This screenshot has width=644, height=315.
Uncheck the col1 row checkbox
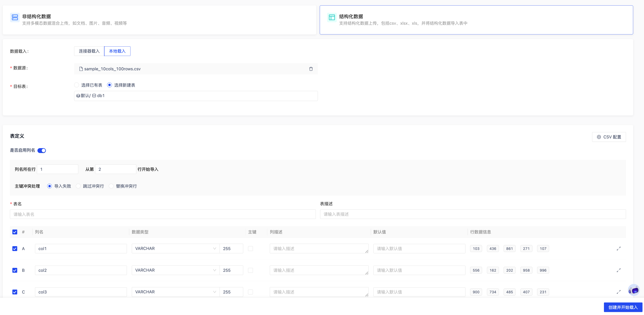[x=15, y=249]
